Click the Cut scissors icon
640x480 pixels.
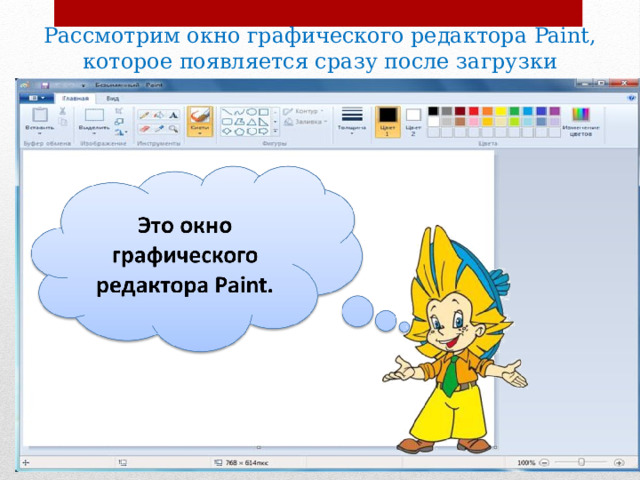coord(62,111)
